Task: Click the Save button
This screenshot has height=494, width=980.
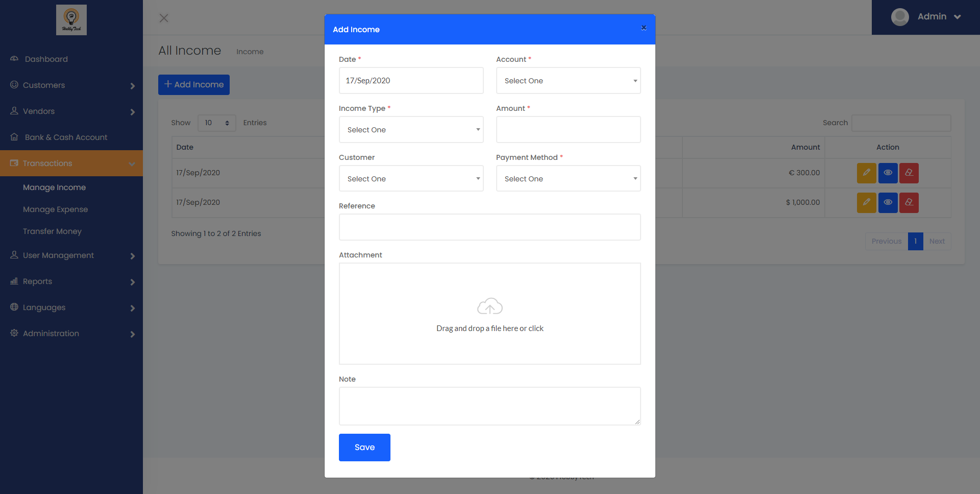Action: coord(364,447)
